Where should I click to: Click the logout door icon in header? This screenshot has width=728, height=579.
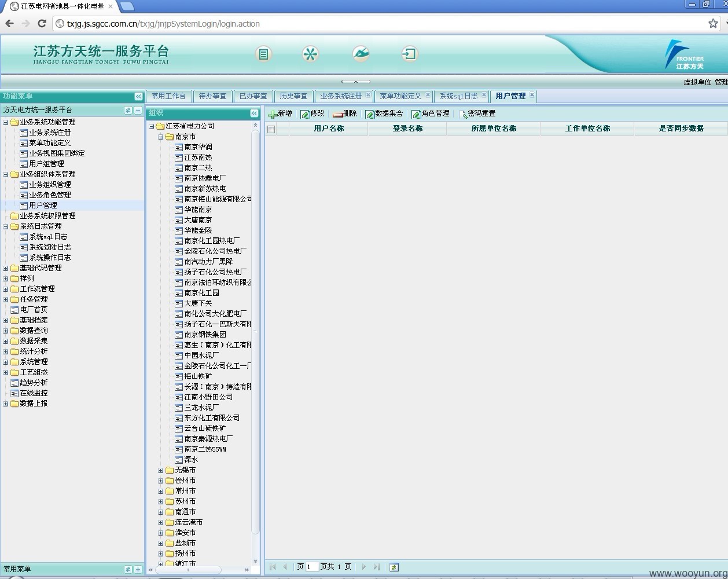409,54
